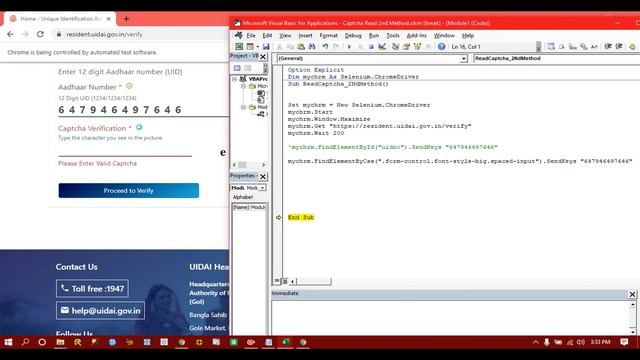Viewport: 640px width, 360px height.
Task: Open Module object dropdown in Properties panel
Action: click(262, 188)
